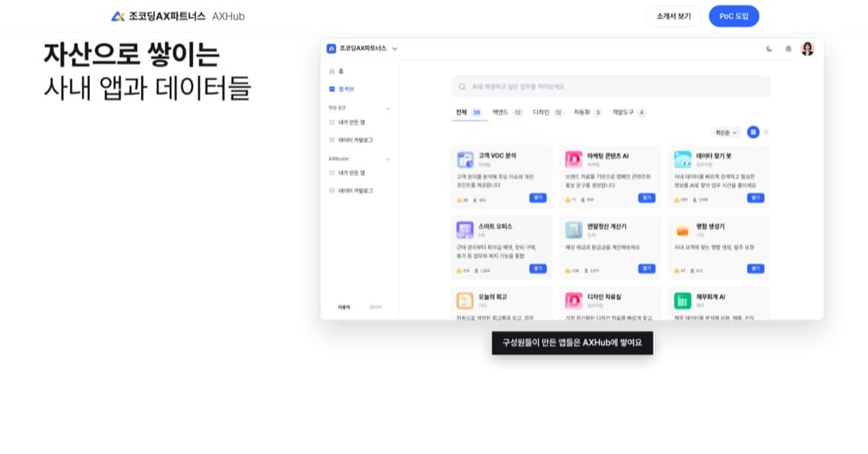Click the 명함 생성기 app icon

coord(683,230)
